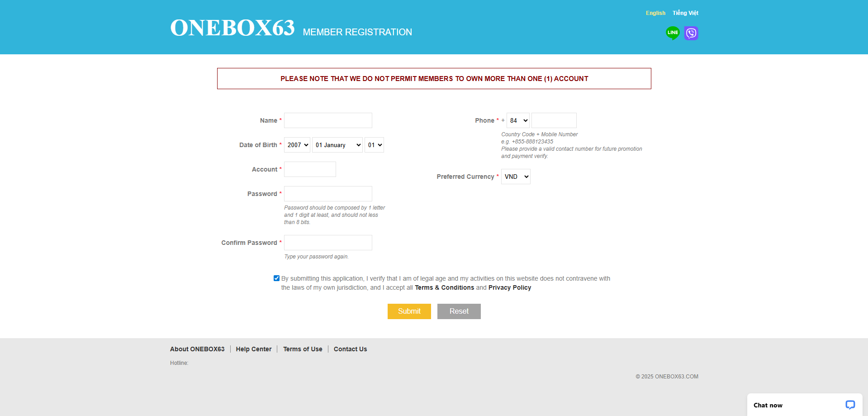Select English language option
Image resolution: width=868 pixels, height=416 pixels.
[655, 13]
